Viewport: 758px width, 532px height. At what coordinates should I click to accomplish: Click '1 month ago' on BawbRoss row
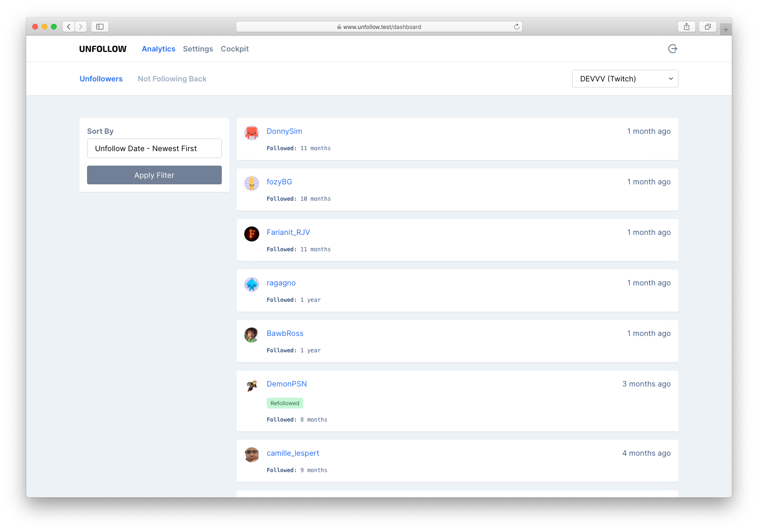[649, 333]
